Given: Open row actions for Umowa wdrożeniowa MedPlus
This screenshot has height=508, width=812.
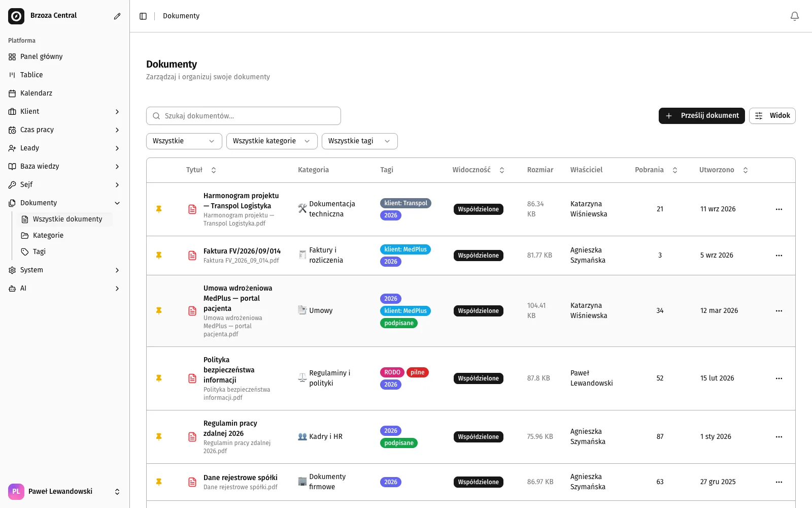Looking at the screenshot, I should pos(779,311).
